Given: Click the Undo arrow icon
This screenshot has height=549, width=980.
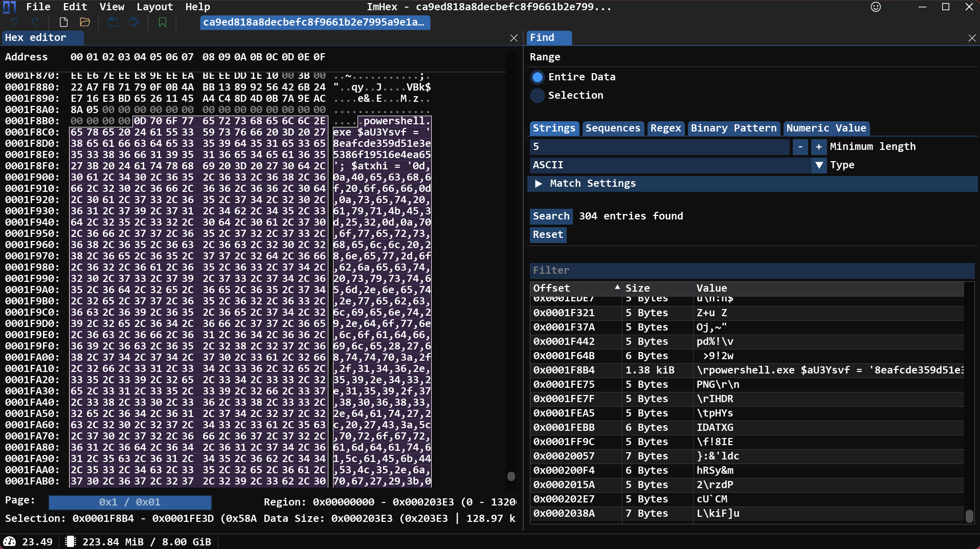Looking at the screenshot, I should [14, 23].
